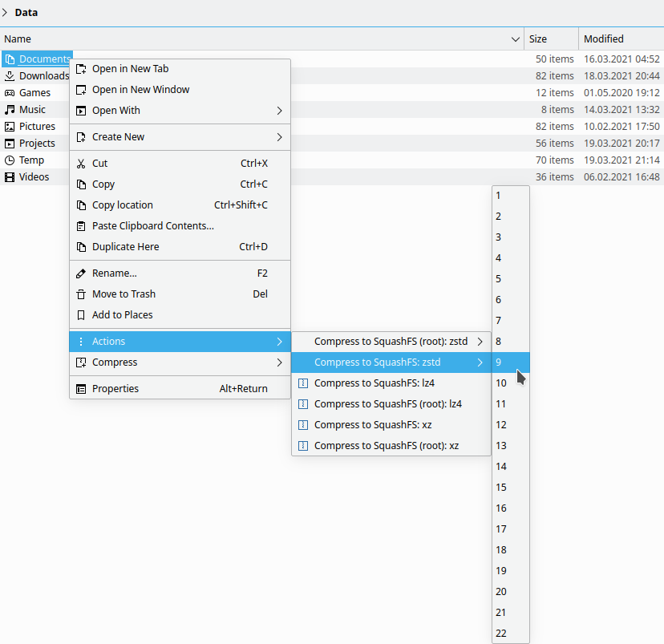The height and width of the screenshot is (644, 664).
Task: Click the Paste Clipboard Contents icon
Action: pos(81,226)
